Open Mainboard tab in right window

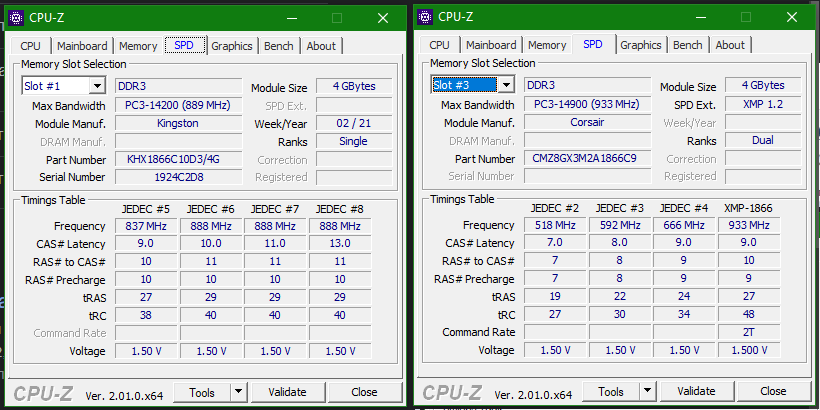pyautogui.click(x=491, y=45)
